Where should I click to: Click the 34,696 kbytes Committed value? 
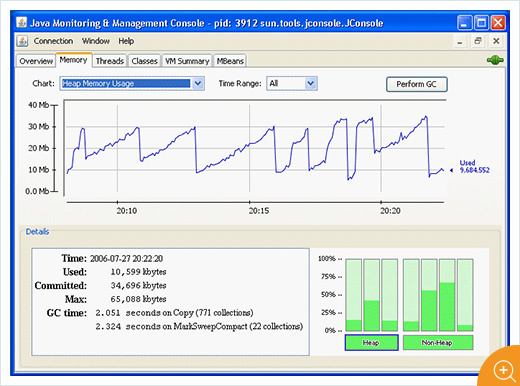pyautogui.click(x=138, y=286)
